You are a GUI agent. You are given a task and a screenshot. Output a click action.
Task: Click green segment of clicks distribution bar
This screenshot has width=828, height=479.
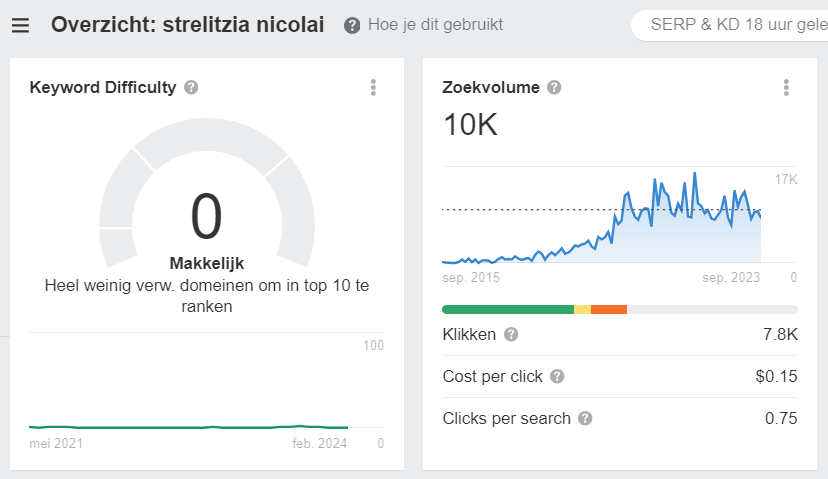click(x=508, y=309)
